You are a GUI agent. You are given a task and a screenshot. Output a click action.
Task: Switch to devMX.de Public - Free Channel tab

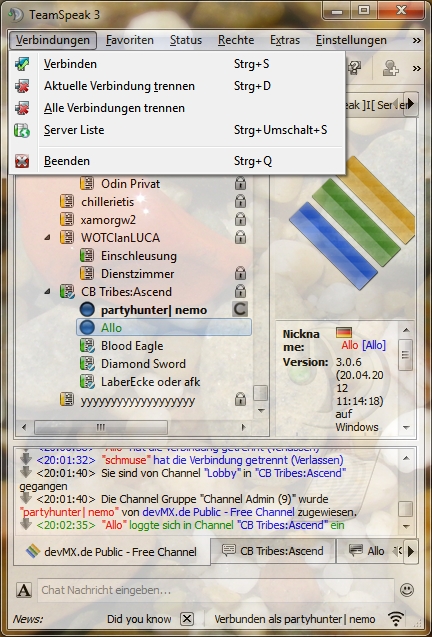point(112,552)
